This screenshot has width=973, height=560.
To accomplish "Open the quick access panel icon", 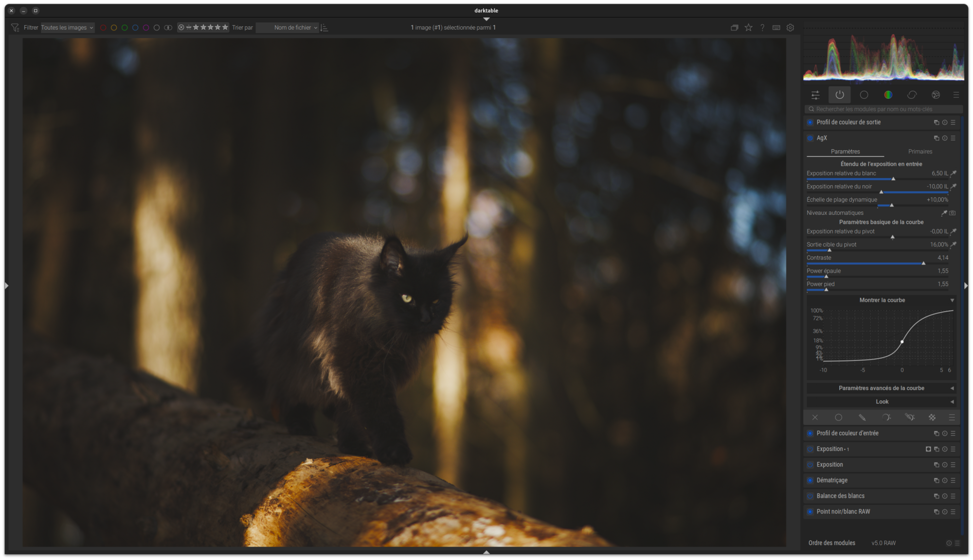I will (x=815, y=95).
